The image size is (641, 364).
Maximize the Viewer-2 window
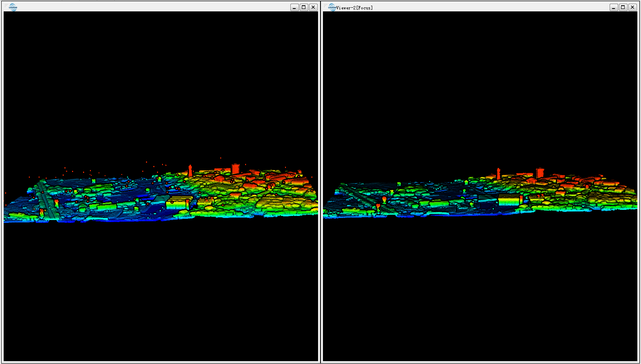tap(623, 7)
